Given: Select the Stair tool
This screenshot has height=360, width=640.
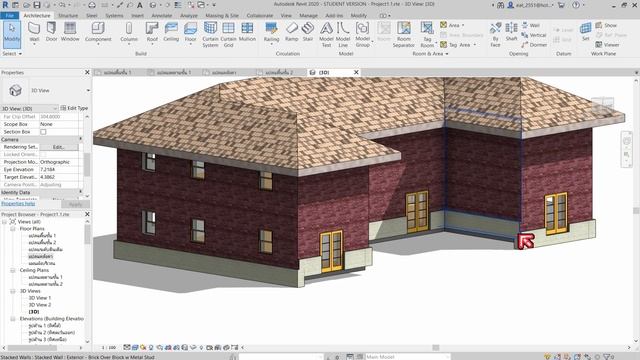Looking at the screenshot, I should pos(308,32).
